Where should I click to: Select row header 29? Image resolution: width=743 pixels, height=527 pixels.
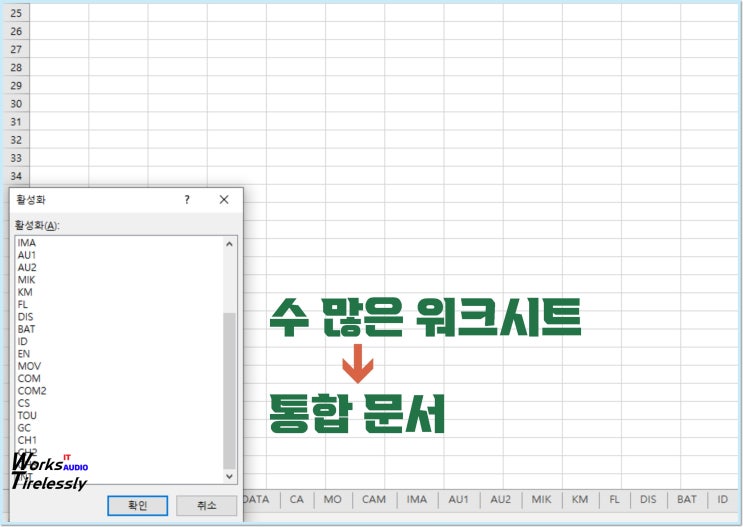[x=16, y=86]
